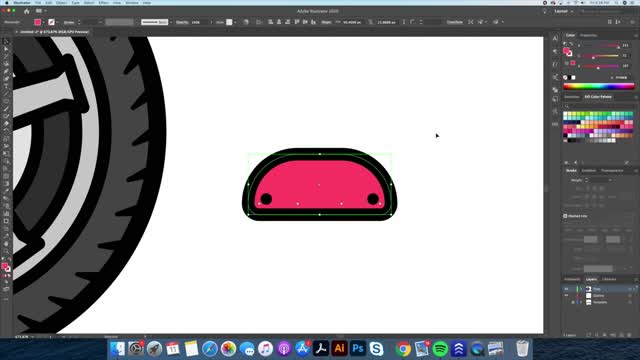
Task: Open the Color panel flyout menu icon
Action: [636, 36]
